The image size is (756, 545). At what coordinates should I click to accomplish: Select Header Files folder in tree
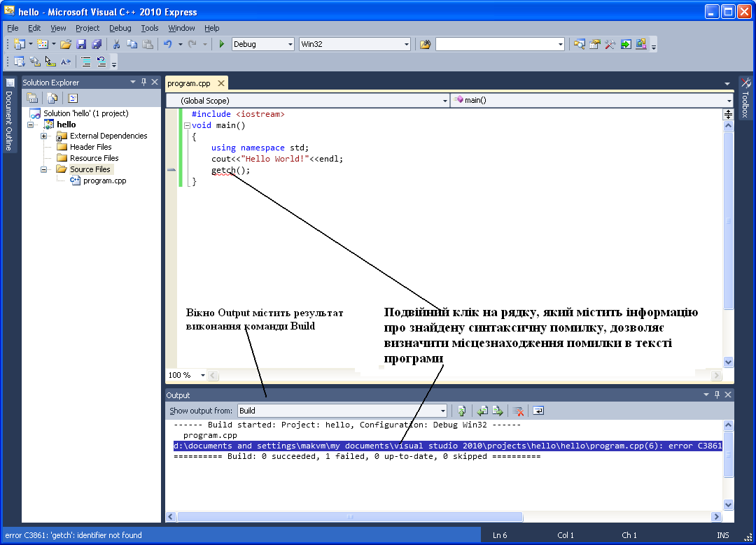pos(90,147)
